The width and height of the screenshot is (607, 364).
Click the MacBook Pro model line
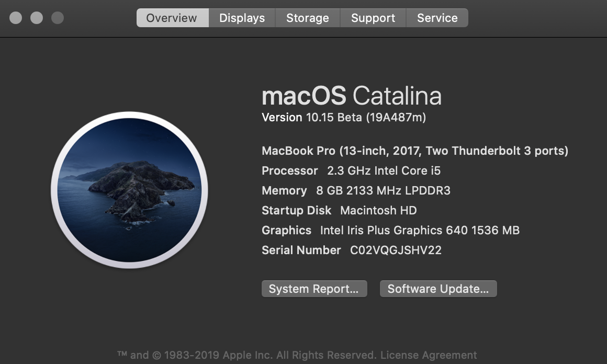[414, 151]
